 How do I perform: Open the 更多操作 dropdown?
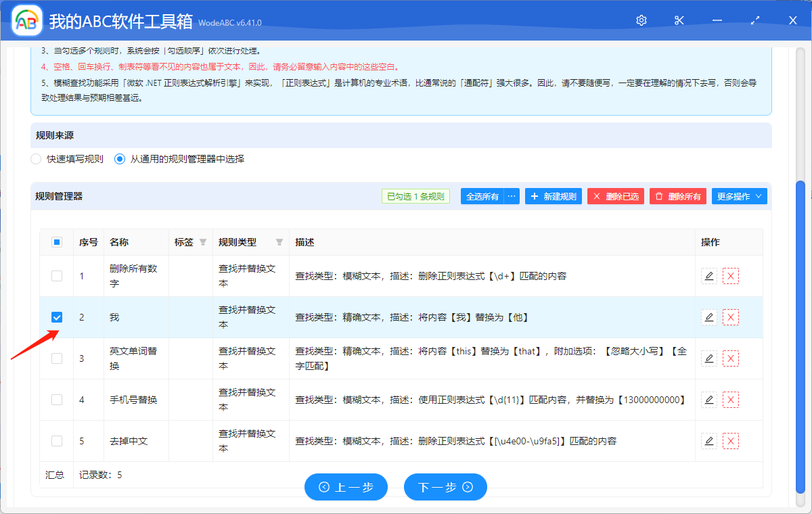739,195
